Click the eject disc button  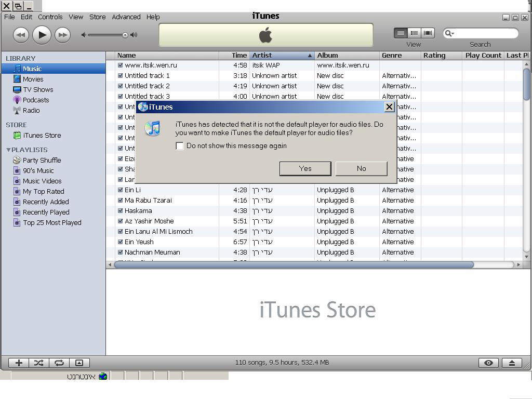click(512, 363)
